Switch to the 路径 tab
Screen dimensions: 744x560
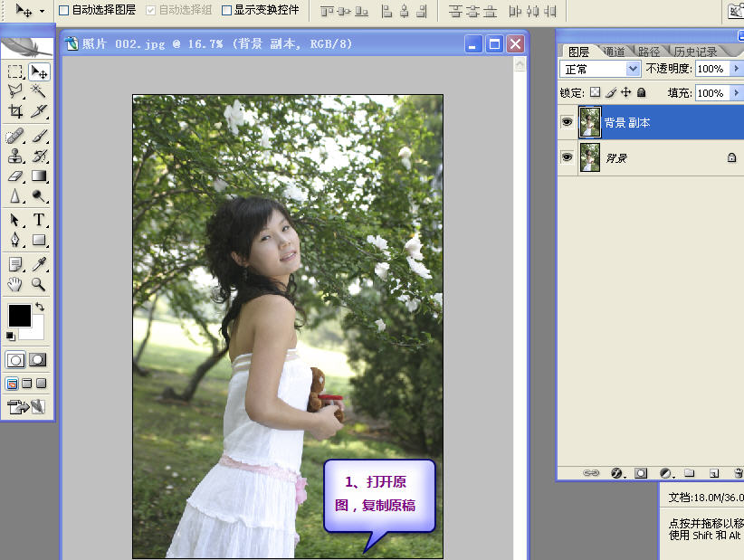tap(649, 52)
